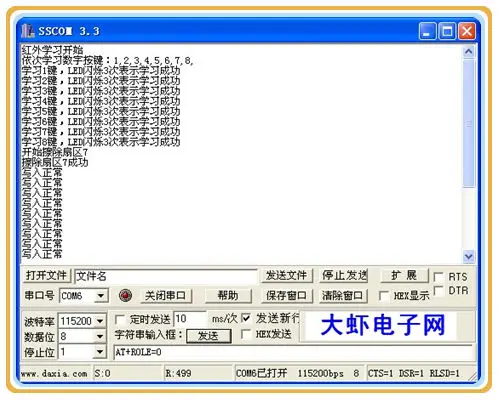Image resolution: width=500 pixels, height=400 pixels.
Task: Enable 定时发送 timed send checkbox
Action: pos(119,319)
